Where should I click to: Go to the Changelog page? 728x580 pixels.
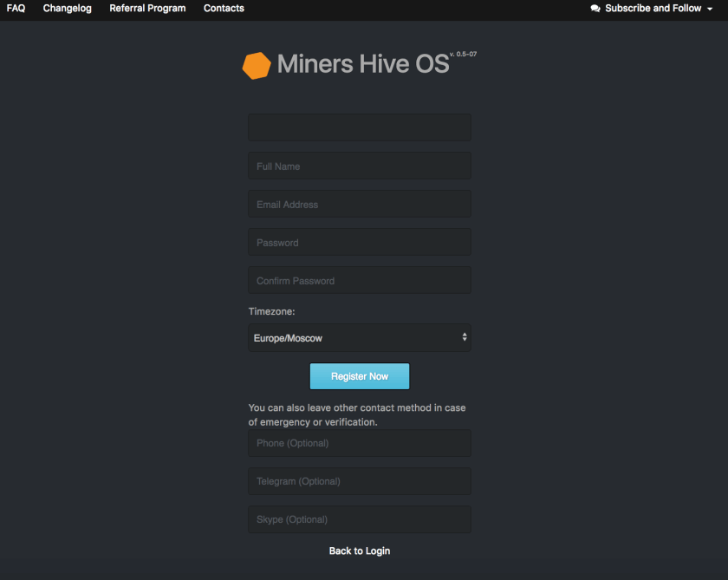[x=67, y=9]
